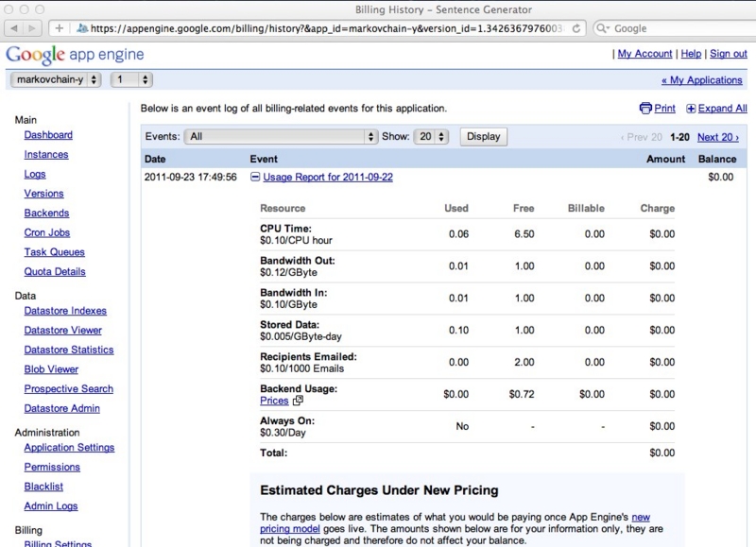
Task: Click the Backend Usage free value $0.72
Action: pos(522,394)
